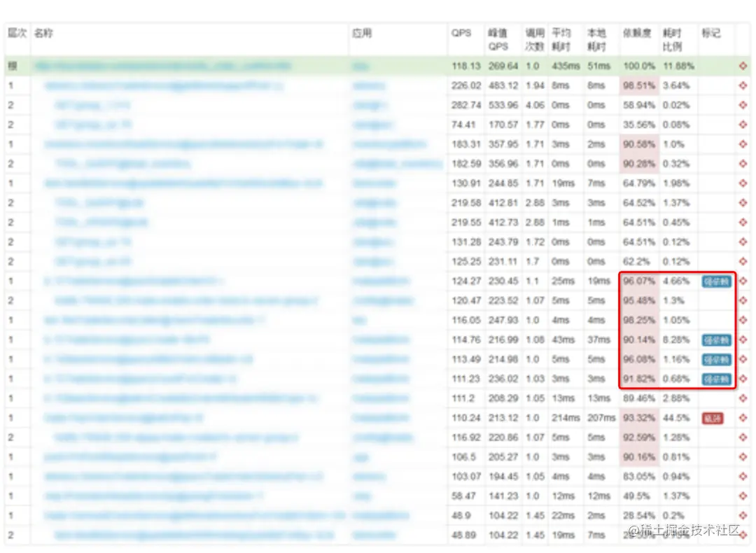Image resolution: width=756 pixels, height=553 pixels.
Task: Open the application link in the 183.31 QPS row
Action: click(389, 144)
